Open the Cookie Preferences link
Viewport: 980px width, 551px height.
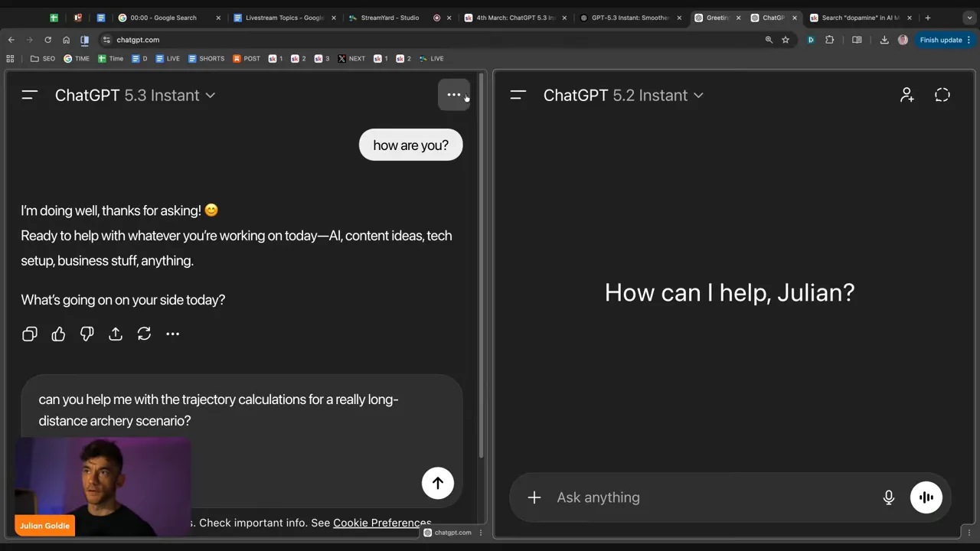pyautogui.click(x=382, y=523)
